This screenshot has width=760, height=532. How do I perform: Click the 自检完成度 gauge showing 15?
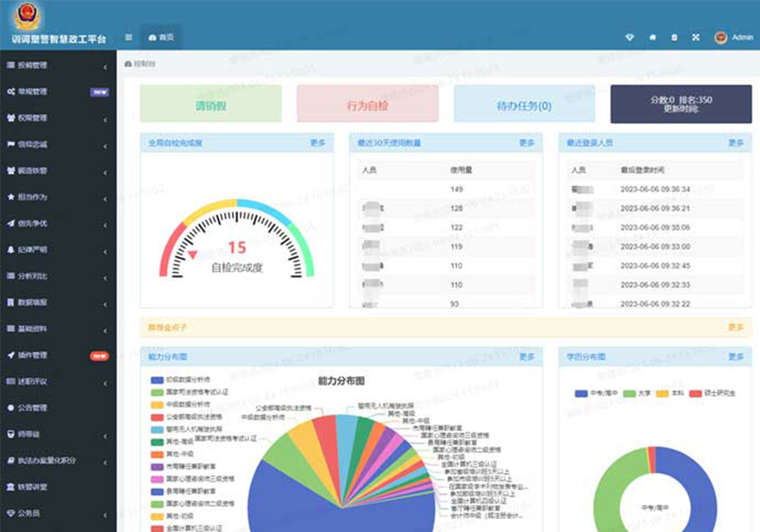[237, 239]
